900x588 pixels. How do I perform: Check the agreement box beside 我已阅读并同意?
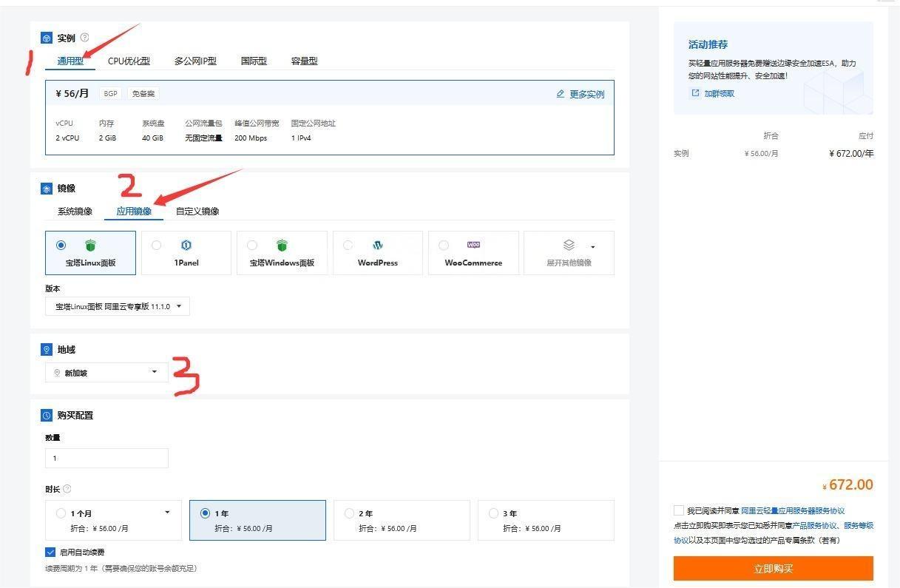pyautogui.click(x=678, y=510)
